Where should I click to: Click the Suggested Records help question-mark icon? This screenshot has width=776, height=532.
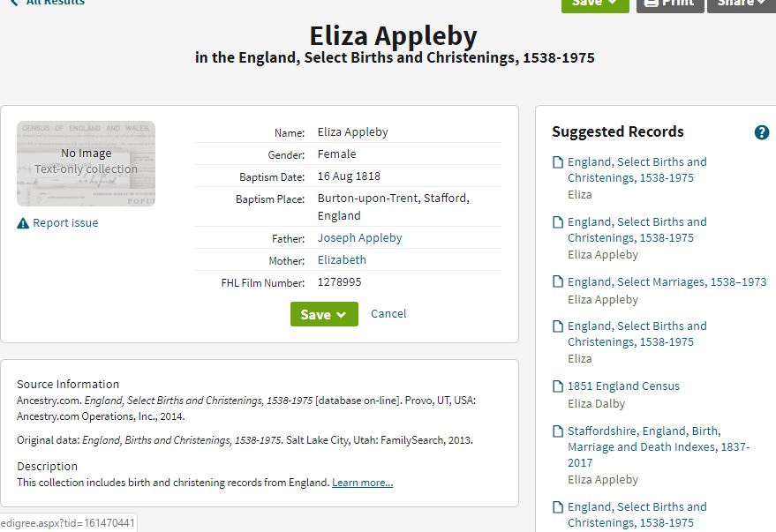(x=762, y=132)
